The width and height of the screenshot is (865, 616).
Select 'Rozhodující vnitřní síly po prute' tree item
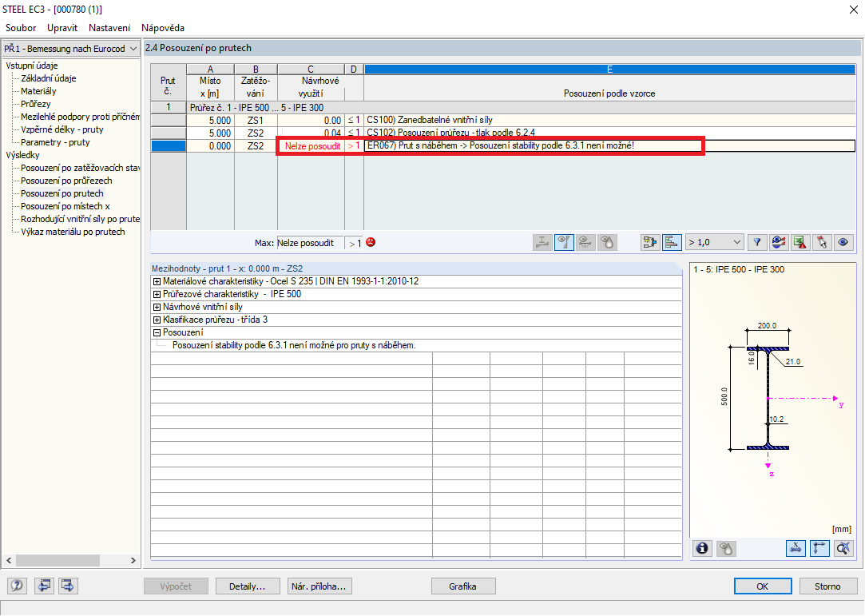click(x=80, y=219)
